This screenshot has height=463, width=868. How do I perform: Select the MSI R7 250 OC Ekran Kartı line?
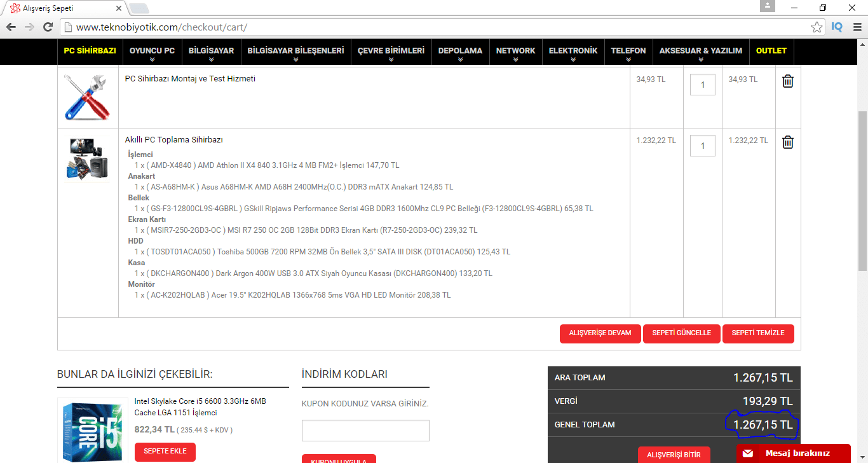tap(306, 230)
